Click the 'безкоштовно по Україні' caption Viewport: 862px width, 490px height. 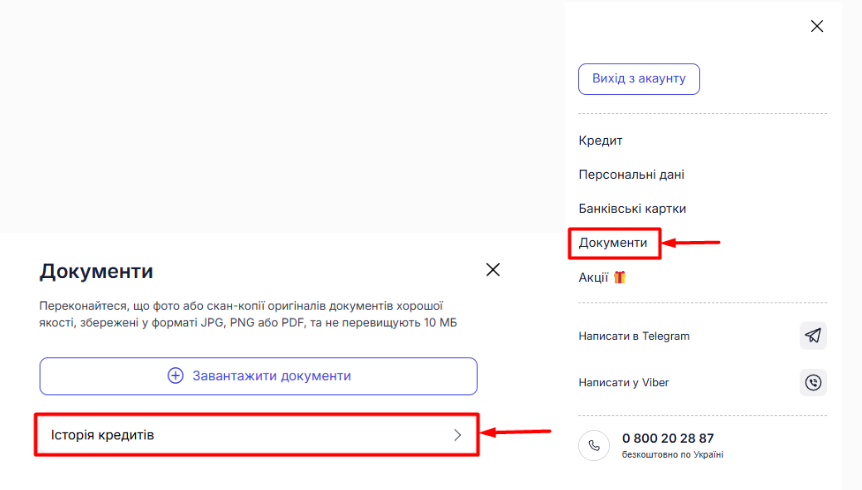[672, 455]
